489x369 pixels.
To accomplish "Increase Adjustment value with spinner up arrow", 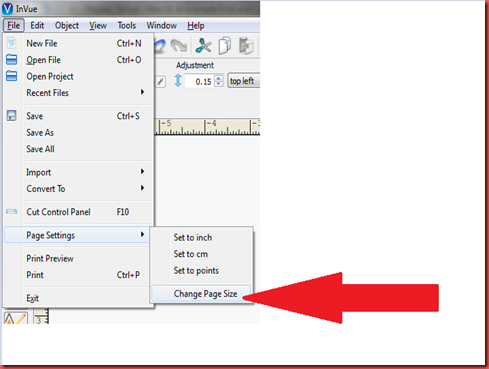I will pyautogui.click(x=219, y=78).
